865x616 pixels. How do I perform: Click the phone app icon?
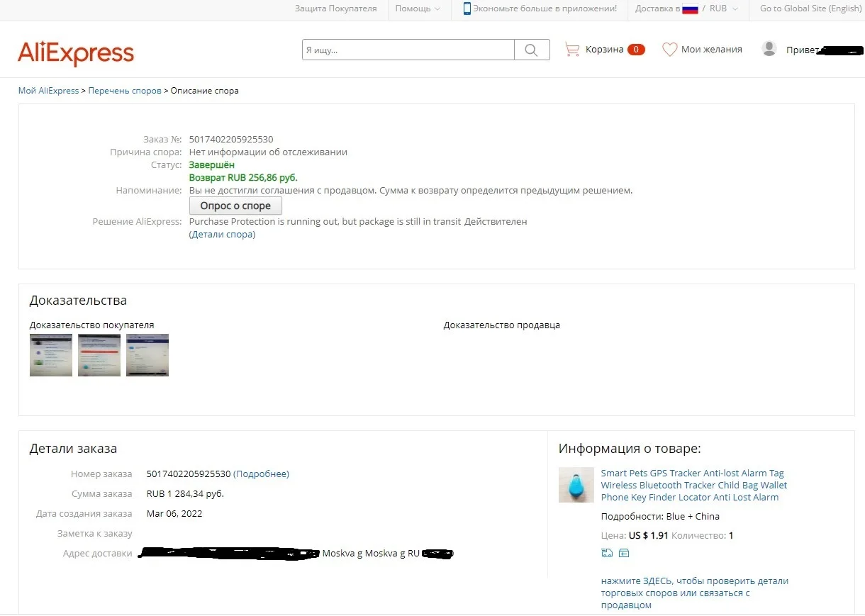(467, 9)
